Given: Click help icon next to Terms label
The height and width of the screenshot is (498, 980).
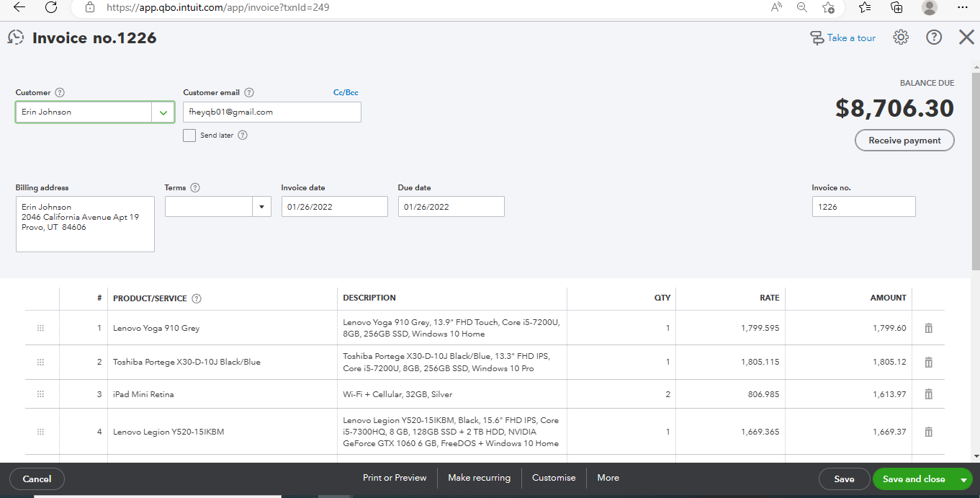Looking at the screenshot, I should (x=195, y=187).
